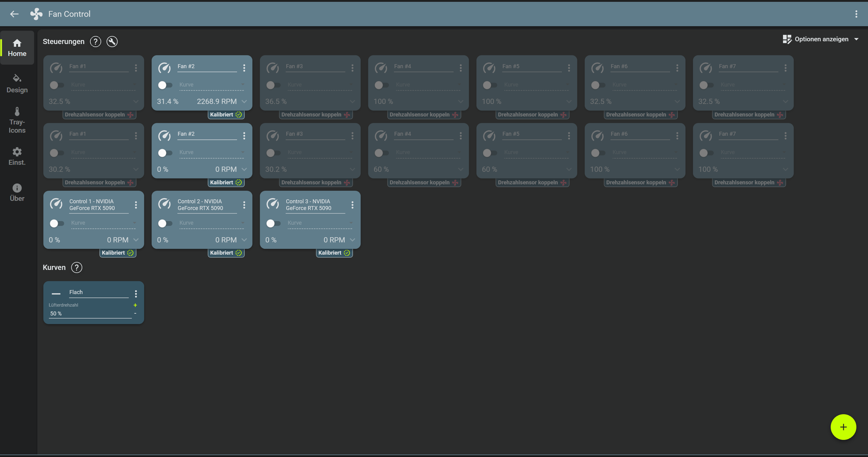The width and height of the screenshot is (868, 457).
Task: Go to the Design sidebar tab
Action: (17, 83)
